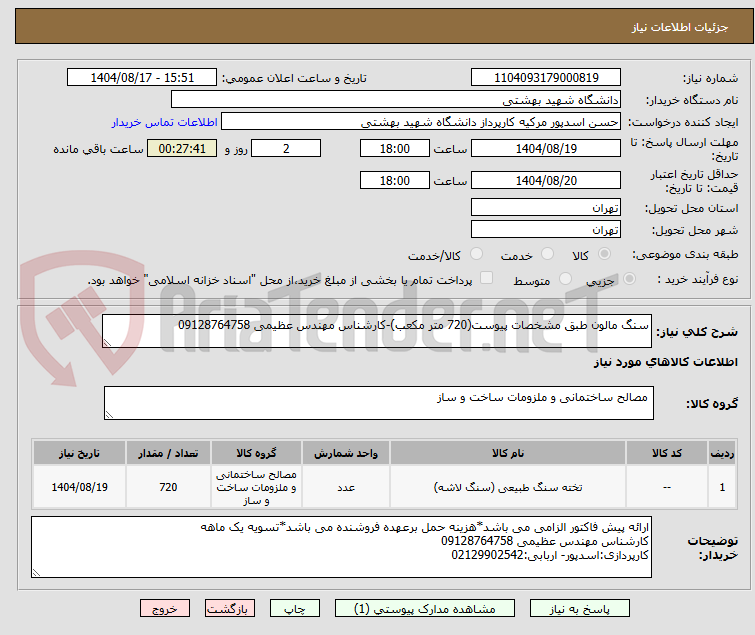Click the item code cell showing --
Image resolution: width=755 pixels, height=635 pixels.
(667, 487)
